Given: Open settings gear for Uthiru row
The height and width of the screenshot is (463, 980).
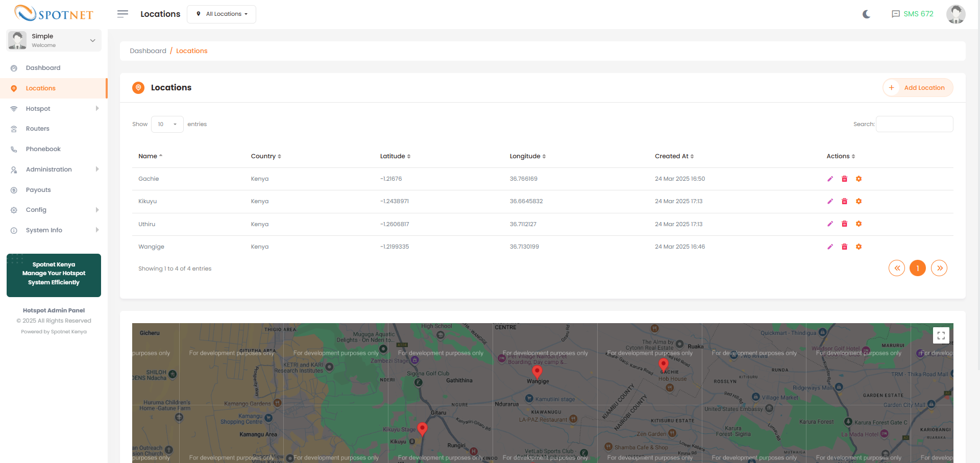Looking at the screenshot, I should click(x=859, y=224).
